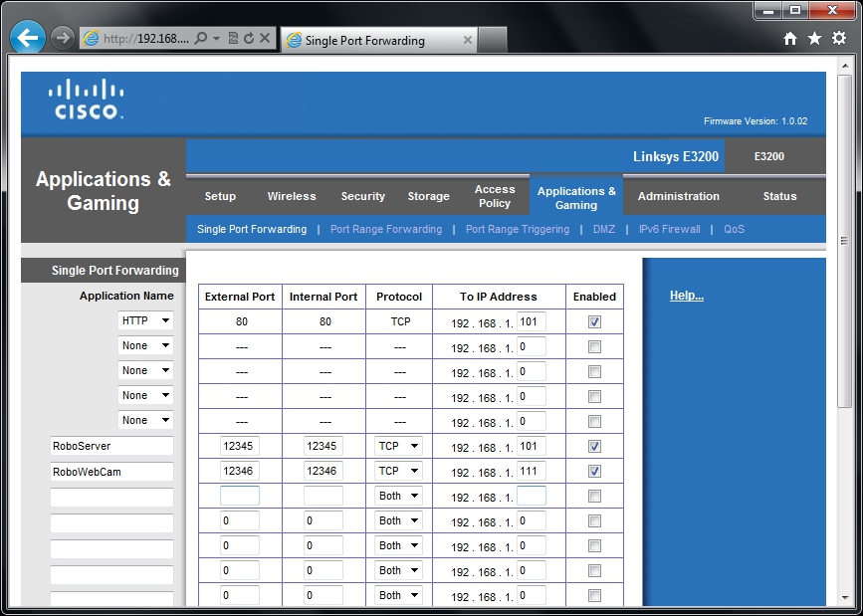Click internal port field showing 12346
The width and height of the screenshot is (863, 616).
pyautogui.click(x=324, y=471)
